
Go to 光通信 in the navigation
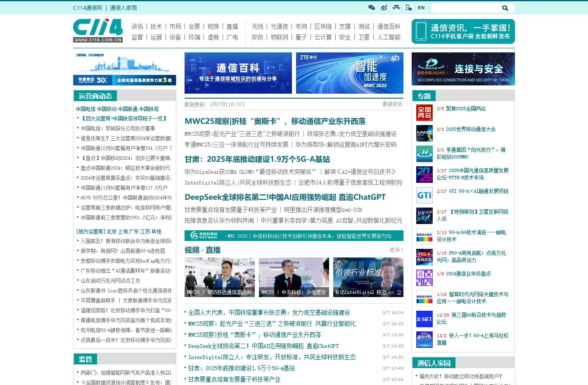coord(279,26)
